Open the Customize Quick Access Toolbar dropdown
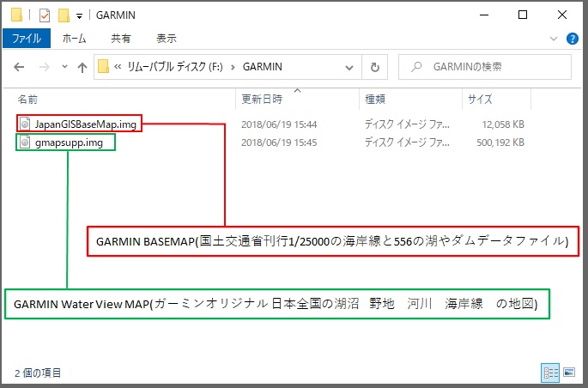This screenshot has width=588, height=388. click(79, 16)
